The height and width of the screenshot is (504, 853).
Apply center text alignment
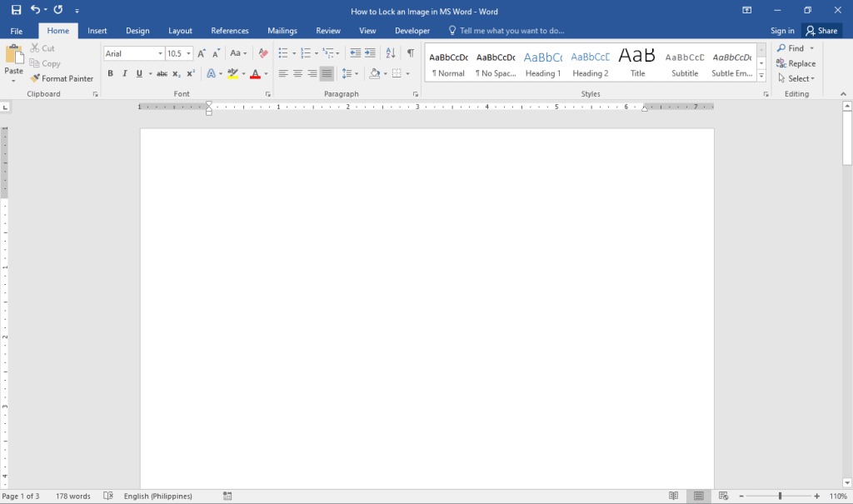click(297, 73)
